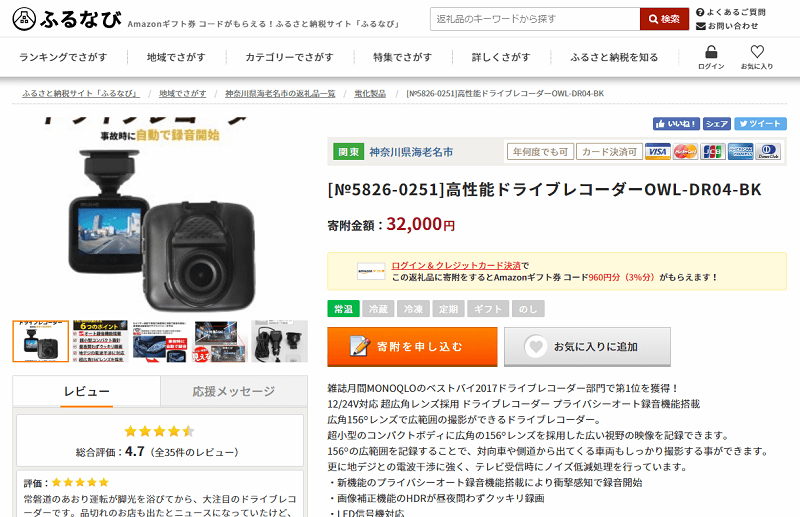Click the 検索 search button
Image resolution: width=800 pixels, height=517 pixels.
[x=664, y=19]
